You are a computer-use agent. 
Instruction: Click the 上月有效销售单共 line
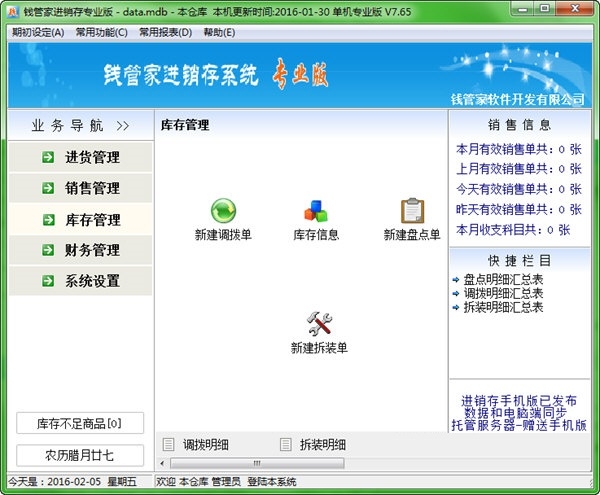[x=519, y=169]
